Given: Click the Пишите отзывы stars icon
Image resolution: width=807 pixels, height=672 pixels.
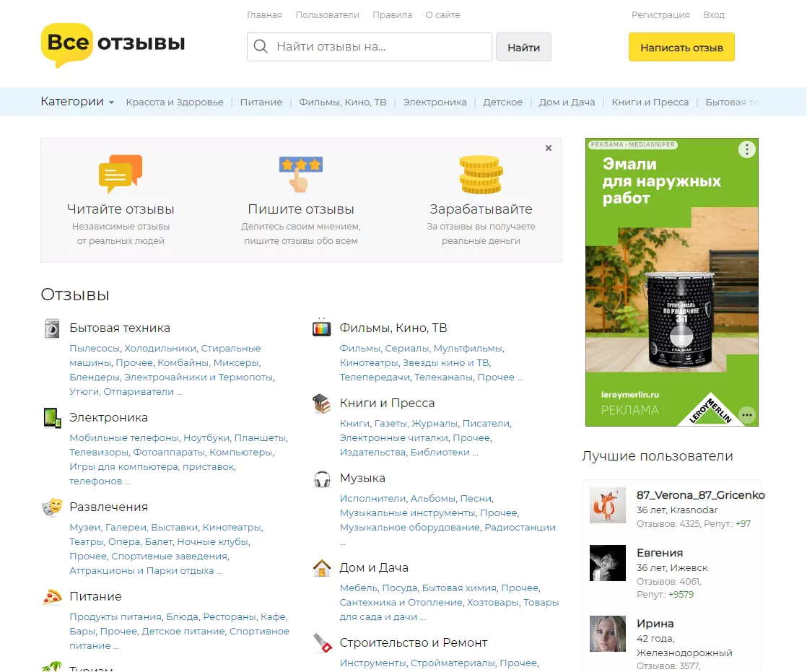Looking at the screenshot, I should click(300, 175).
